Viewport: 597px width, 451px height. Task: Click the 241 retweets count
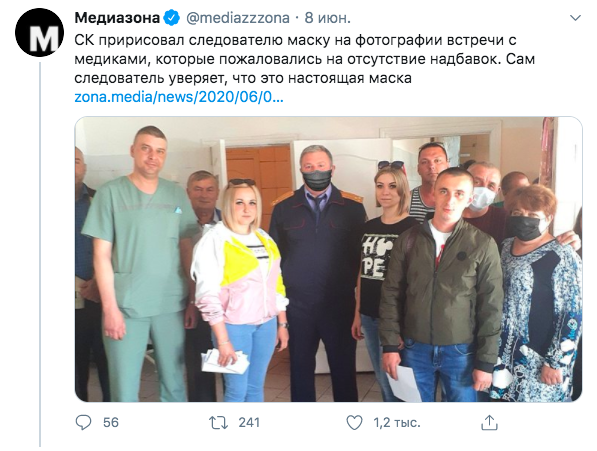click(x=249, y=422)
